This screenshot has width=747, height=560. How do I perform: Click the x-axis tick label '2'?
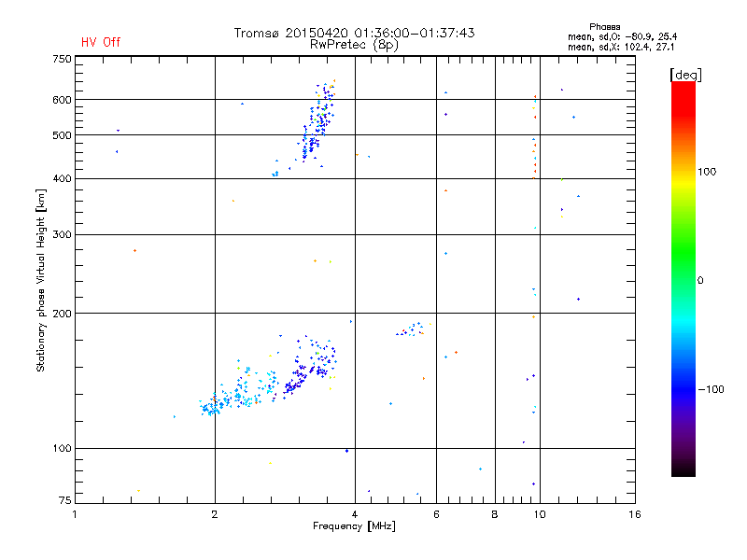[x=215, y=514]
